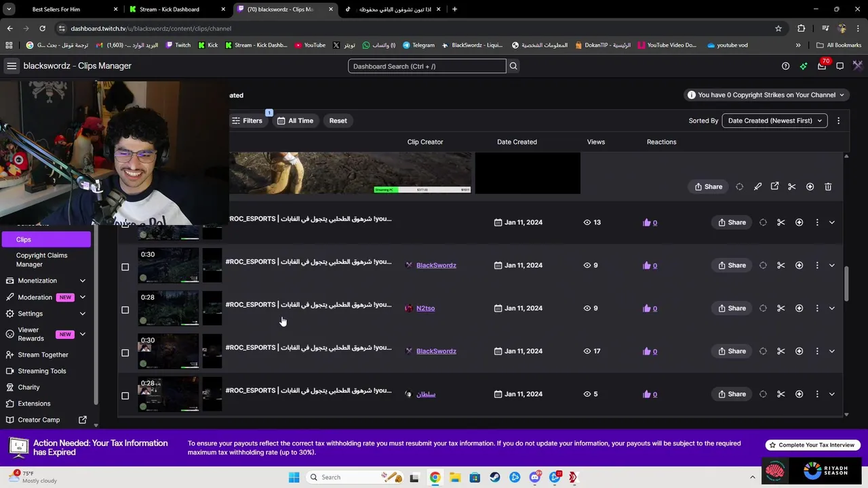
Task: Click the add plus-circle icon in expanded clip row
Action: click(810, 186)
